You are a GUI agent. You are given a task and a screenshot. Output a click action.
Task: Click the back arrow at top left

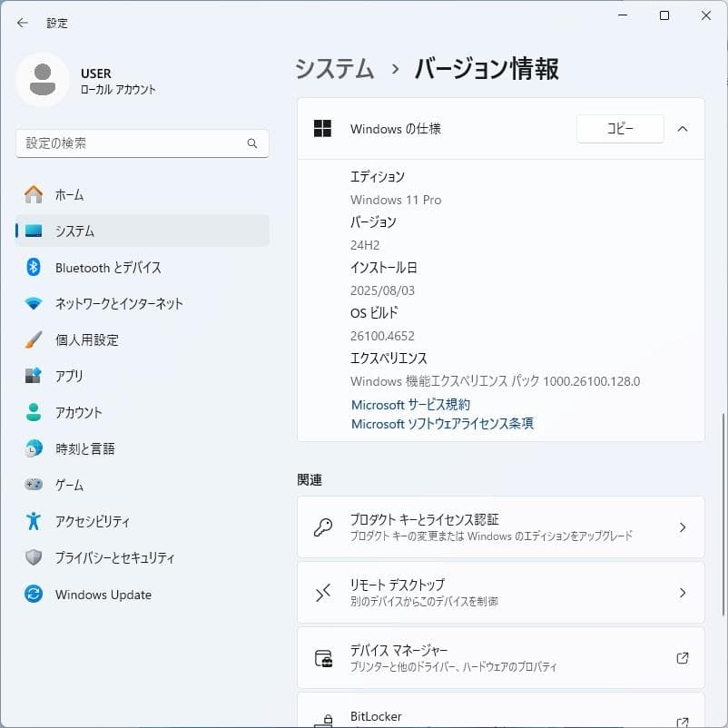pos(22,23)
